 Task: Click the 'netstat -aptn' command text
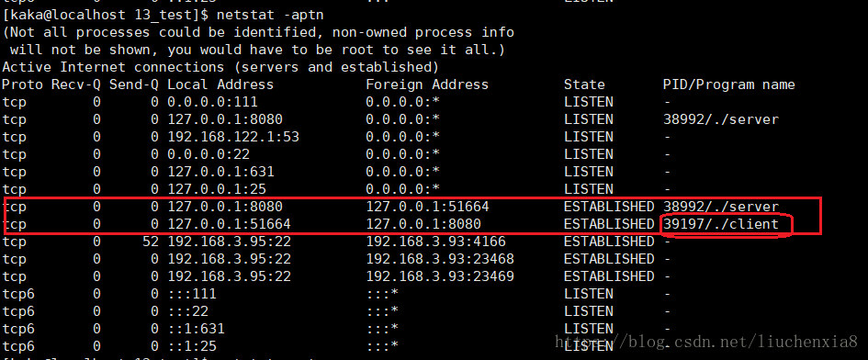point(271,15)
